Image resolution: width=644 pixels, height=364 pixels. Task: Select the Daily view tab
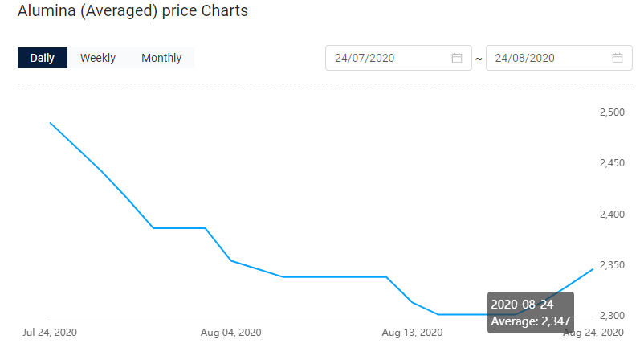point(43,58)
